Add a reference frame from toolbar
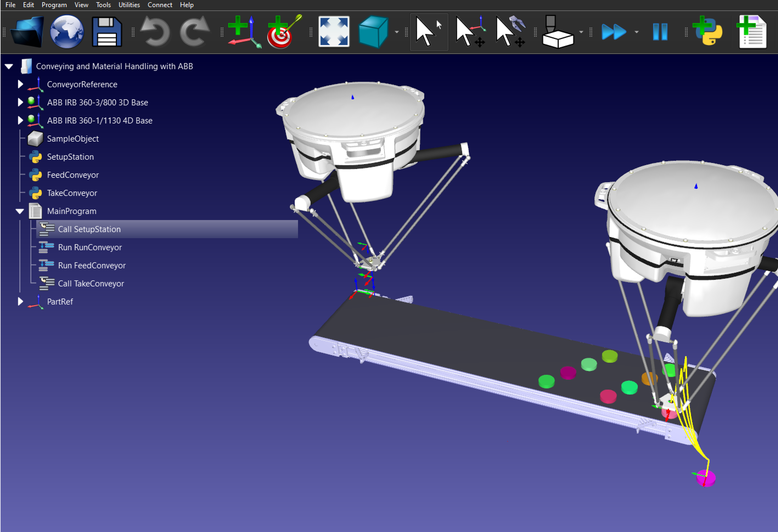This screenshot has width=778, height=532. 244,32
